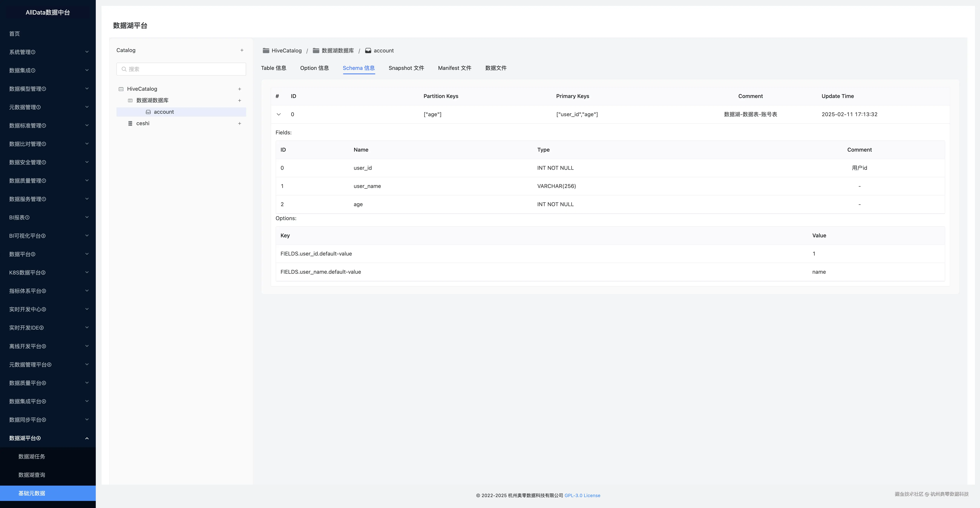Select the account table in the tree
Viewport: 980px width, 508px height.
181,112
